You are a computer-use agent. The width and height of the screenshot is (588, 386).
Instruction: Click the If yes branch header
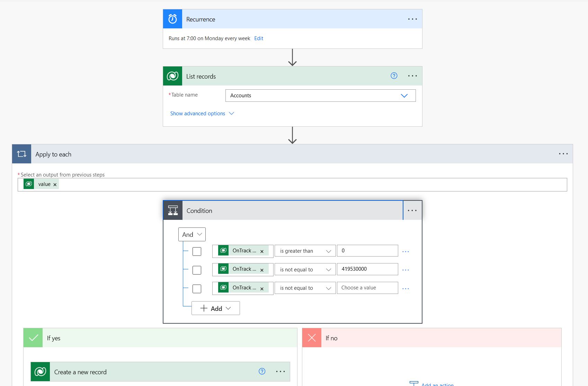pos(160,338)
